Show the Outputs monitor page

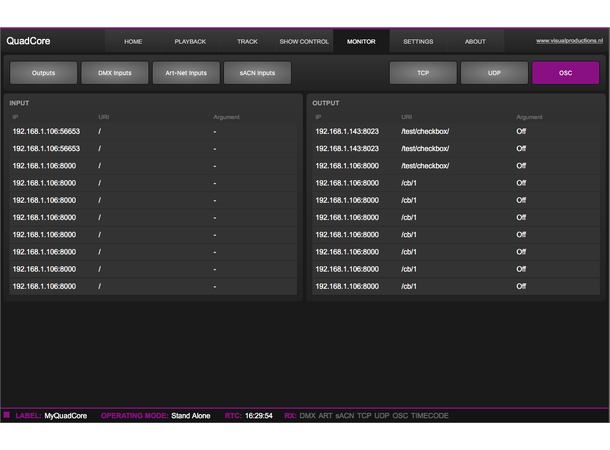(x=43, y=73)
